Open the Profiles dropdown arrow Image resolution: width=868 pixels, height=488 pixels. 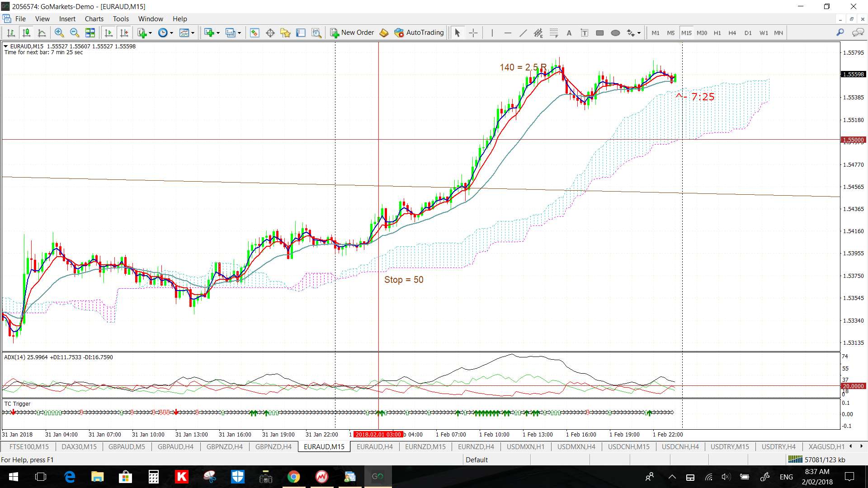click(x=239, y=33)
